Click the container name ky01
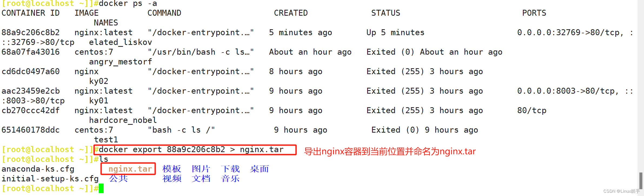 (99, 101)
